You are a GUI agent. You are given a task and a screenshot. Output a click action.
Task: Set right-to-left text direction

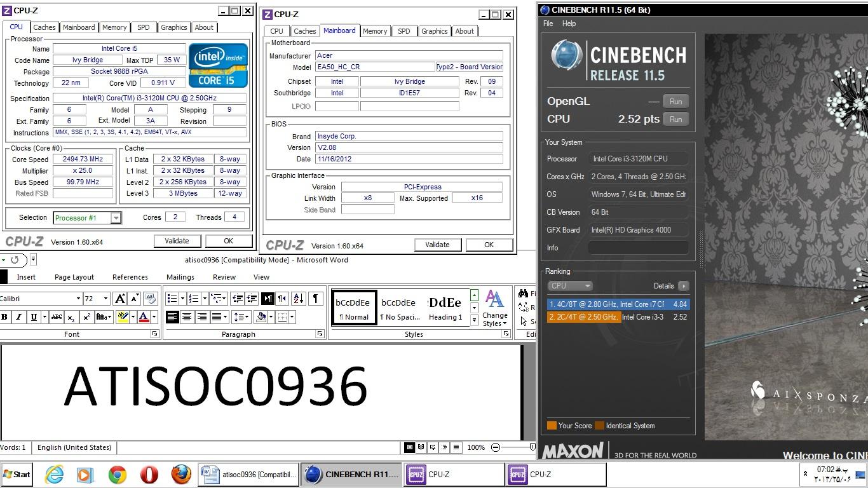[282, 298]
